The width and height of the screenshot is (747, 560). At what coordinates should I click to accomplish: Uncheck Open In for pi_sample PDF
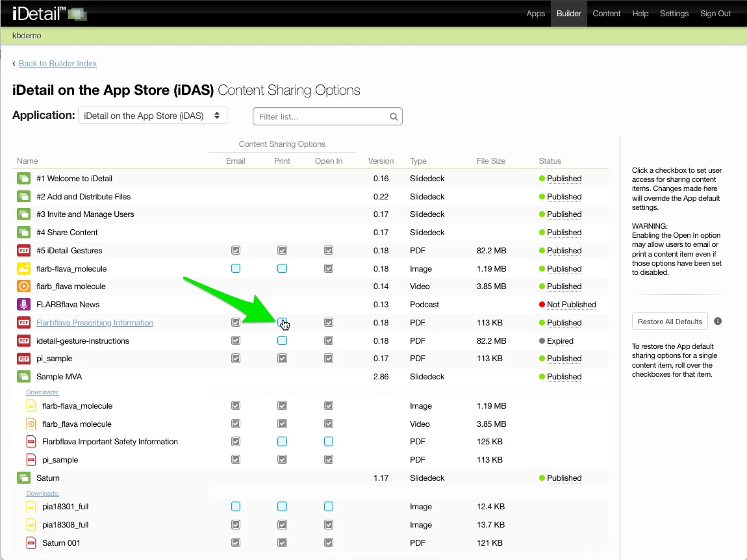329,359
